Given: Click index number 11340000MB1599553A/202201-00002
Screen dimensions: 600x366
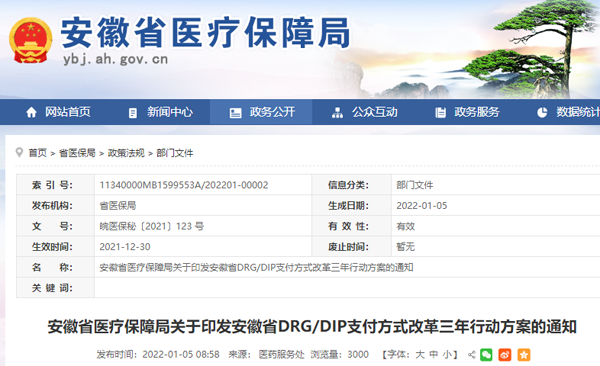Looking at the screenshot, I should coord(184,185).
